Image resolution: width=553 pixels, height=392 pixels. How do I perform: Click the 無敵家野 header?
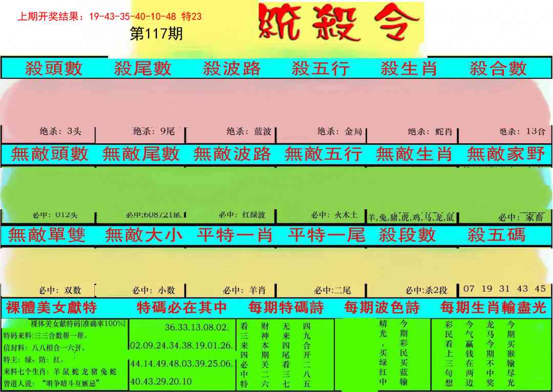(x=505, y=154)
